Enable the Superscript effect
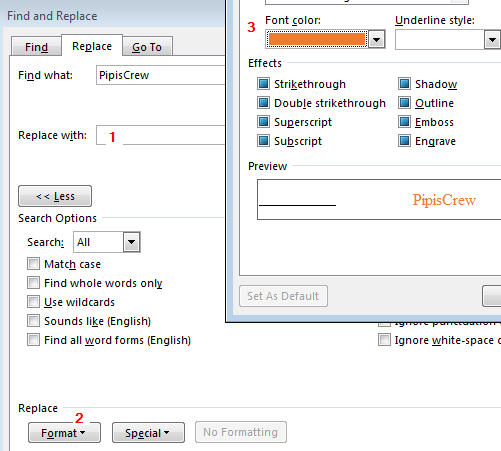The image size is (501, 451). [x=263, y=122]
